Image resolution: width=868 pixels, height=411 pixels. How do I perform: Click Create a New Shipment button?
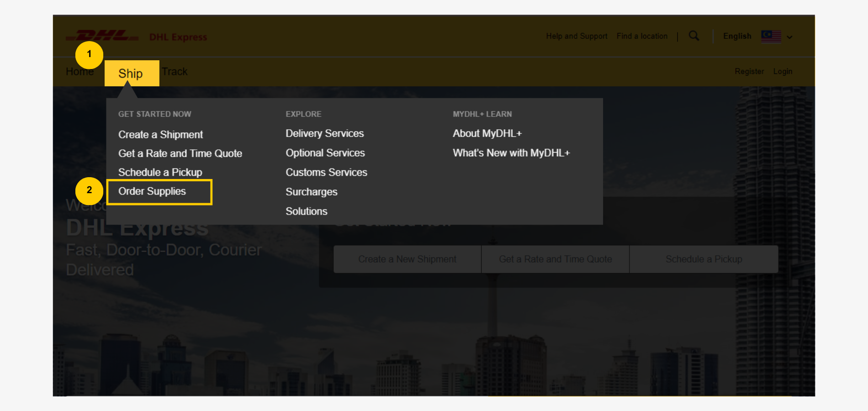pos(407,259)
